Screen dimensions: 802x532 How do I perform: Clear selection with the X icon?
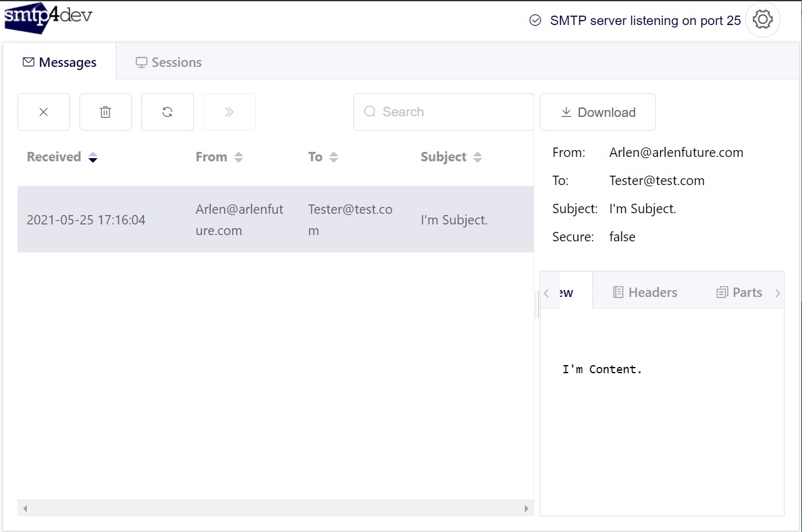coord(43,112)
